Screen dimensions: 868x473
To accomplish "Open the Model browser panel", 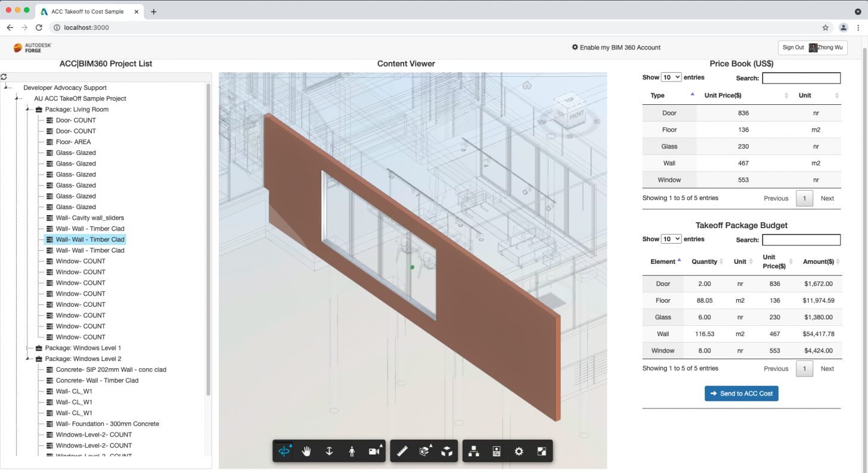I will click(x=474, y=452).
